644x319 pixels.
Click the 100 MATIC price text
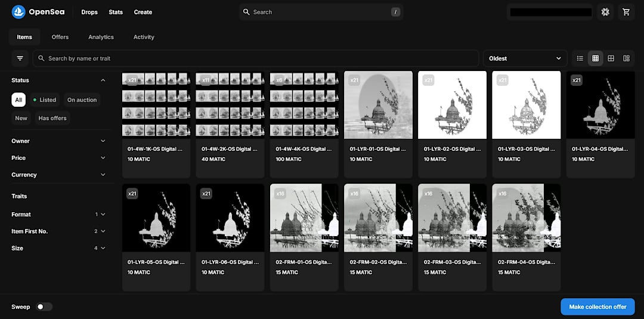pos(289,159)
